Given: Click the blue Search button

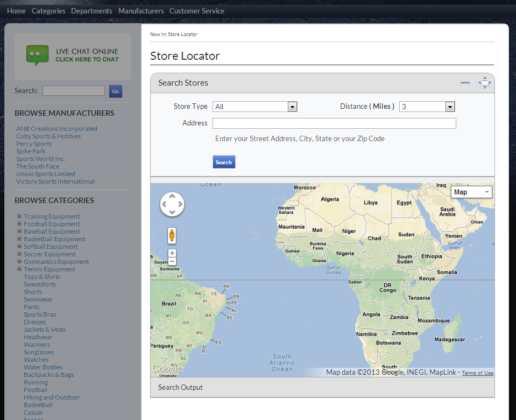Looking at the screenshot, I should (x=224, y=162).
